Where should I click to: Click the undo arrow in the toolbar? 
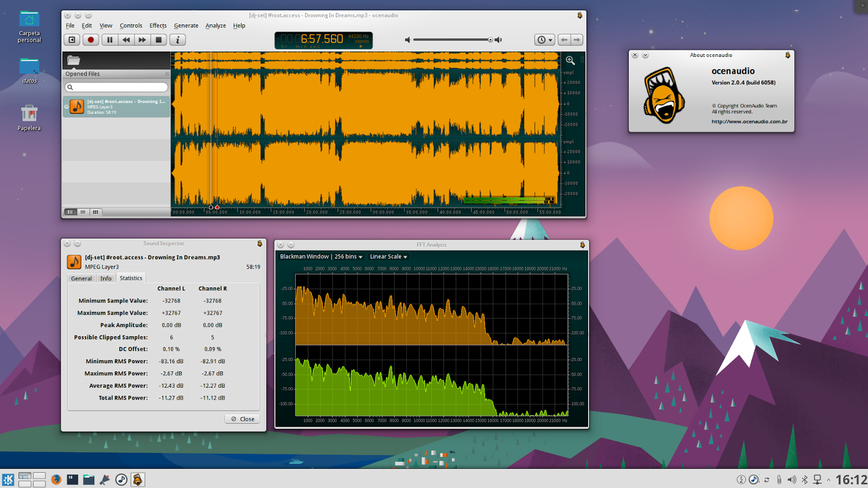[x=564, y=40]
